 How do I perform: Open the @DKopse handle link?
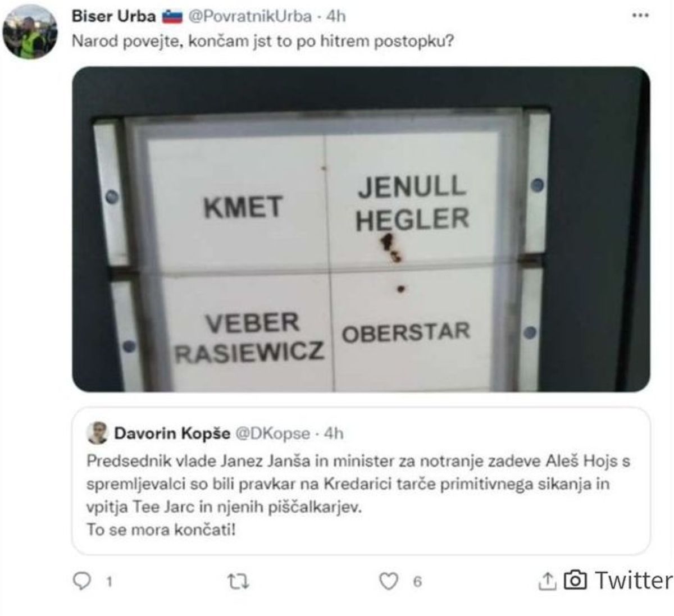(x=272, y=434)
